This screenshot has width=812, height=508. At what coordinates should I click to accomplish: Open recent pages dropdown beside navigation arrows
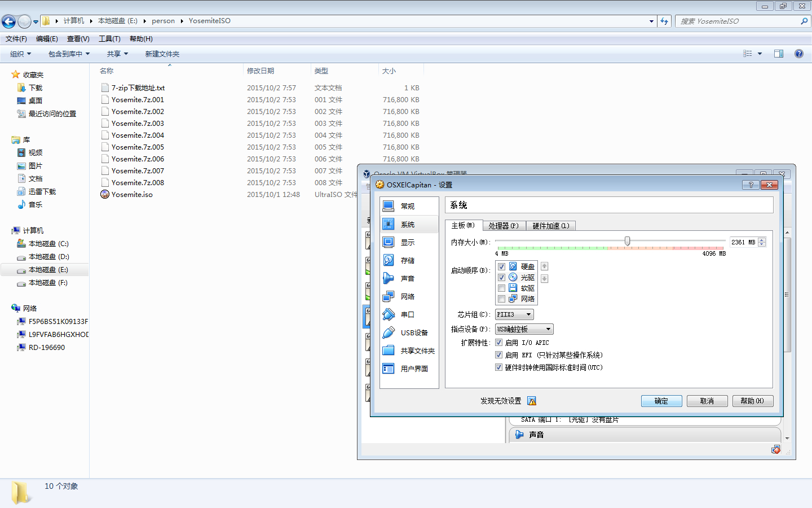(36, 22)
